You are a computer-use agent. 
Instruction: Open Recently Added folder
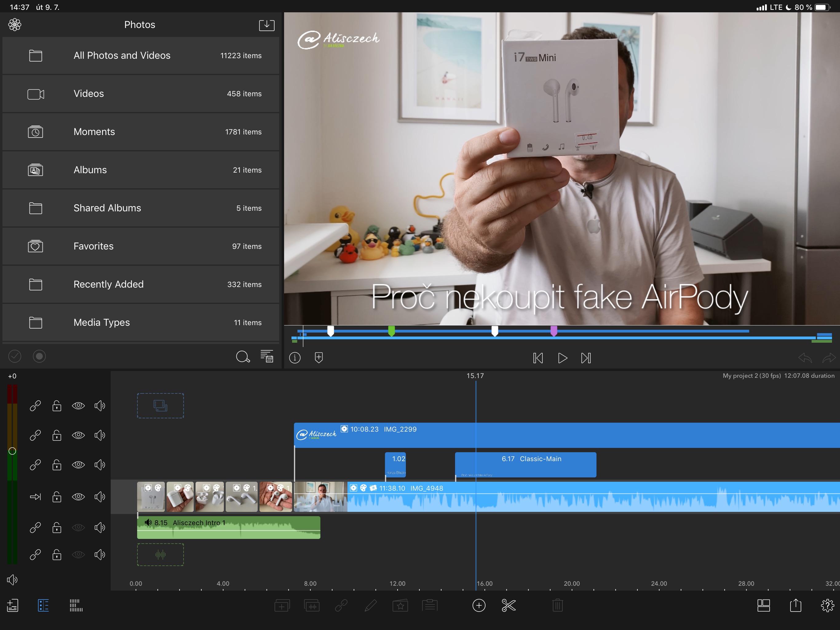(x=141, y=284)
